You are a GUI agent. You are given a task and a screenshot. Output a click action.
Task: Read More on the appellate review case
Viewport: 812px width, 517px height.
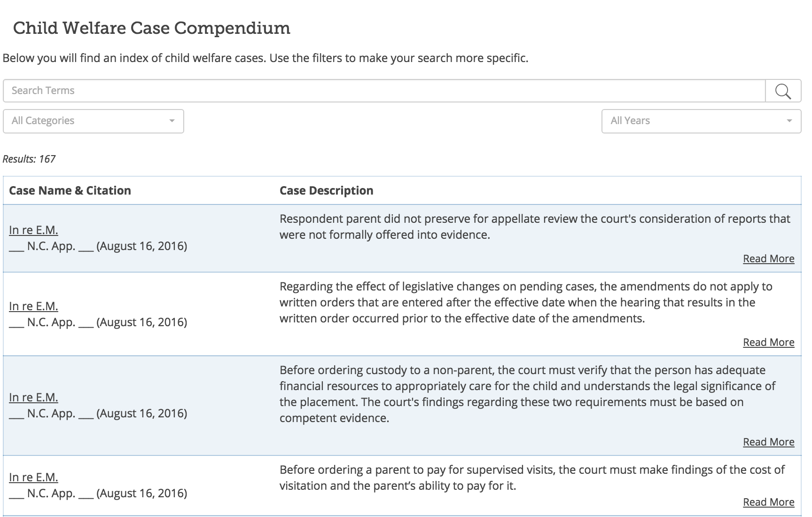(x=768, y=259)
